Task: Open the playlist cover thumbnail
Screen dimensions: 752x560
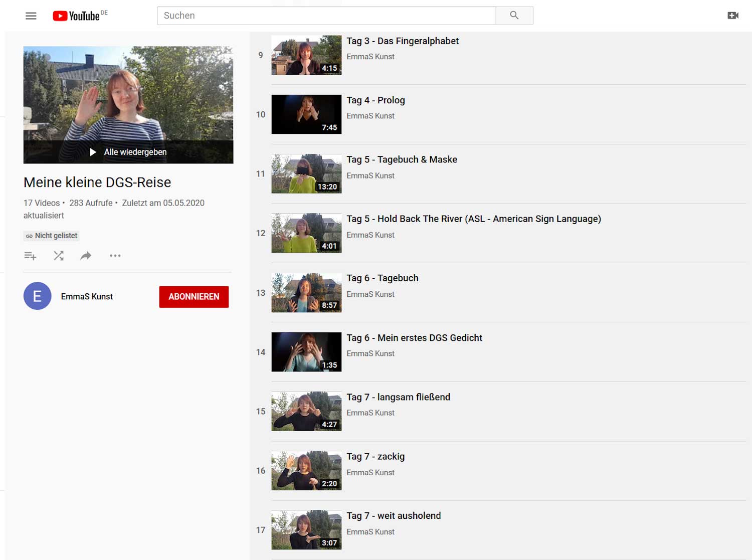Action: [x=128, y=105]
